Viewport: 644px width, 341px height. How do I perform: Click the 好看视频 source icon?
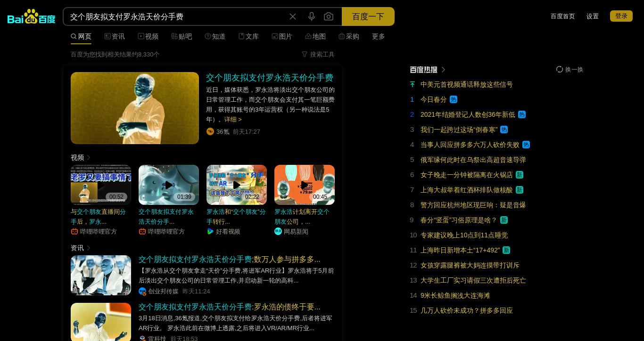210,231
